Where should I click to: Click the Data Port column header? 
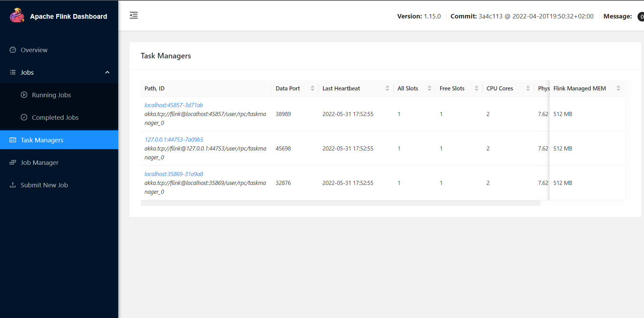[295, 88]
